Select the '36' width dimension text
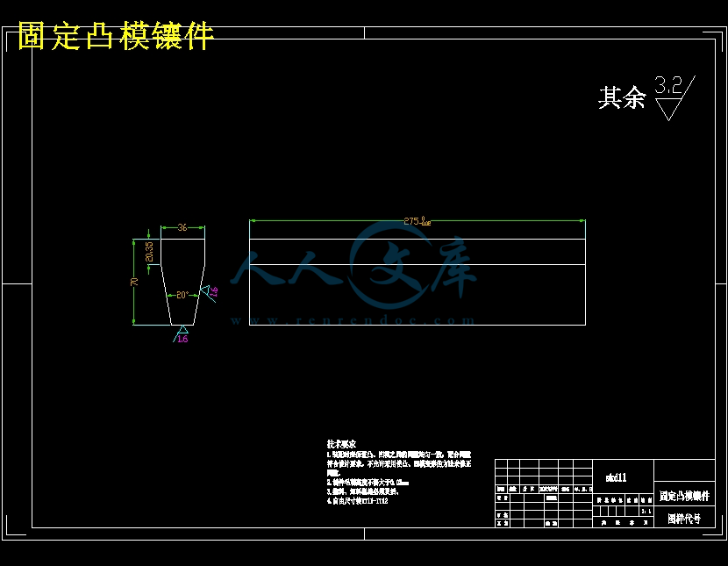This screenshot has width=728, height=566. coord(182,227)
